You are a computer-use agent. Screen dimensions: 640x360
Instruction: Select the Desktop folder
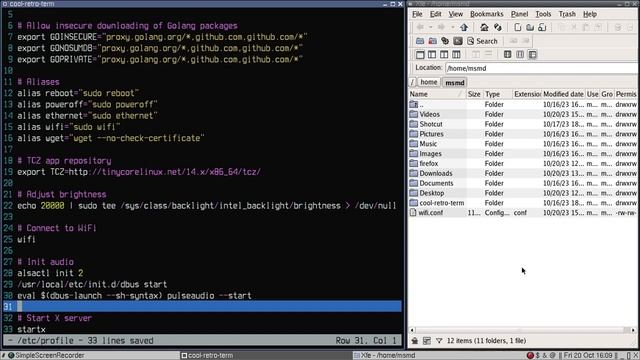pos(522,193)
